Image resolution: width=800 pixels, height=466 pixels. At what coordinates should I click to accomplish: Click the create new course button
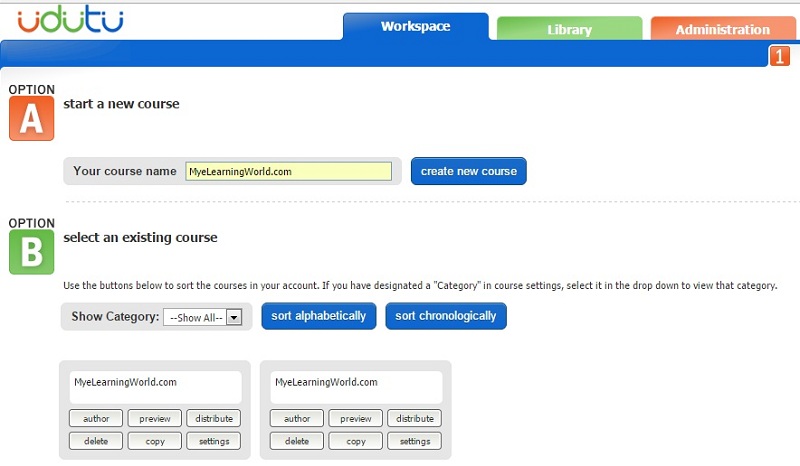coord(468,171)
